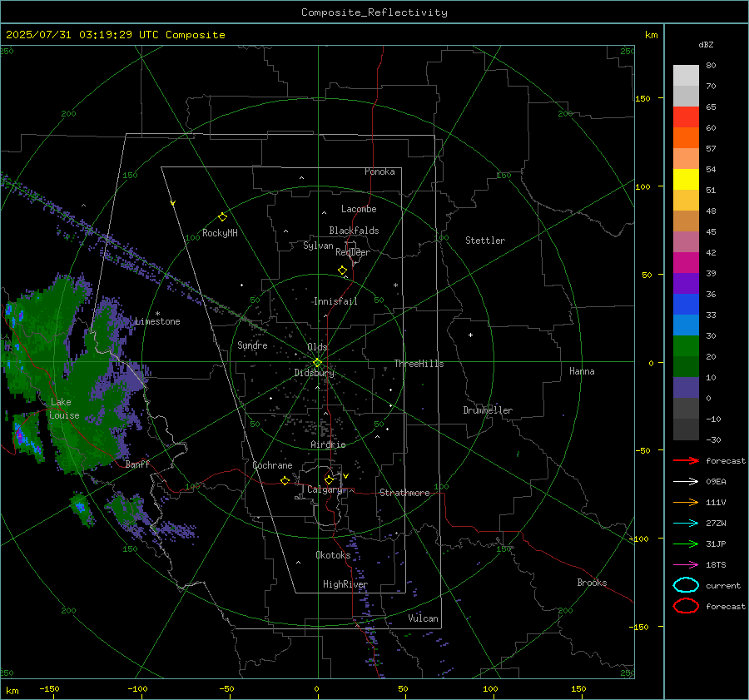The image size is (749, 700).
Task: Select the yellow diamond marker below RedDeer
Action: point(342,271)
